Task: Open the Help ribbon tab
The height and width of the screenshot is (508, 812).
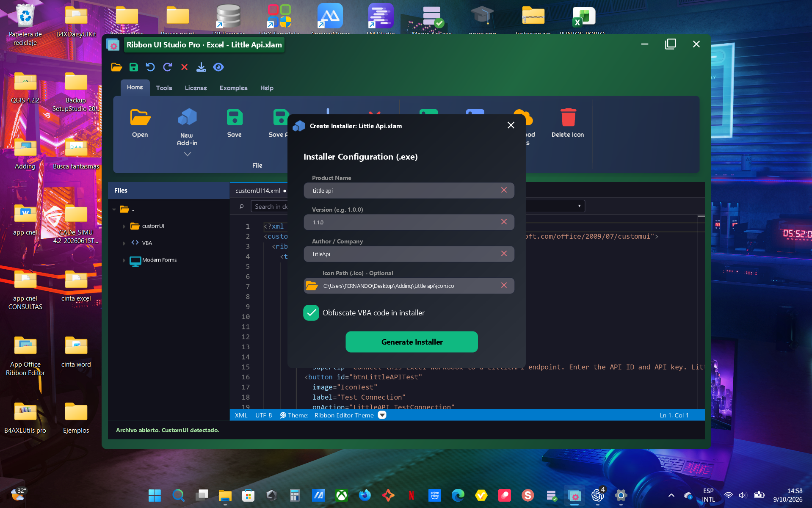Action: tap(267, 88)
